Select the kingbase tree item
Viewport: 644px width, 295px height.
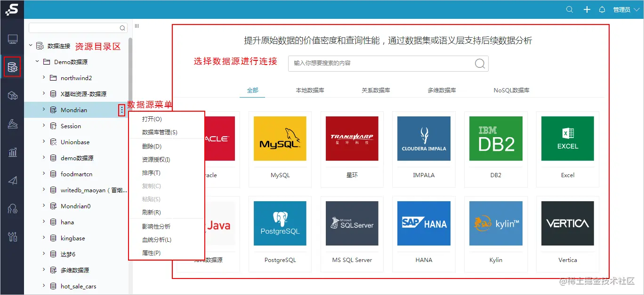pyautogui.click(x=73, y=238)
